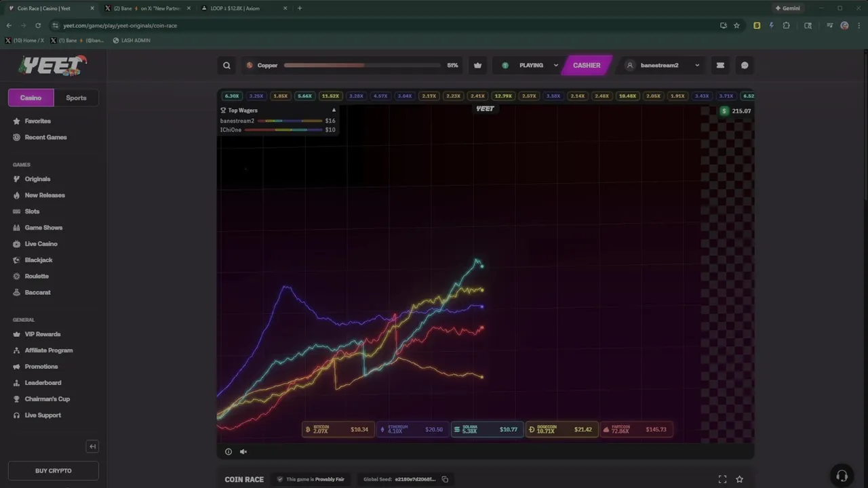Viewport: 868px width, 488px height.
Task: View site information in address bar
Action: [56, 25]
